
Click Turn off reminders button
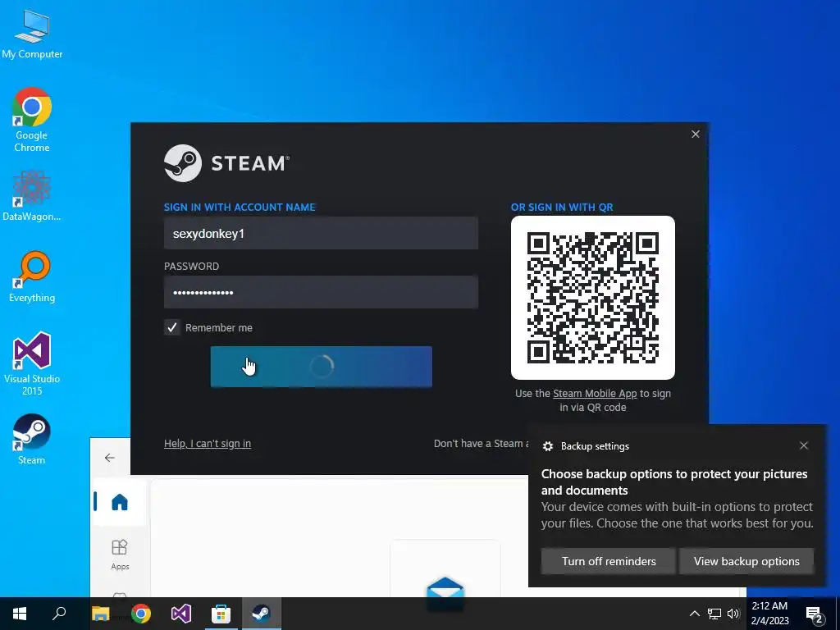coord(609,561)
